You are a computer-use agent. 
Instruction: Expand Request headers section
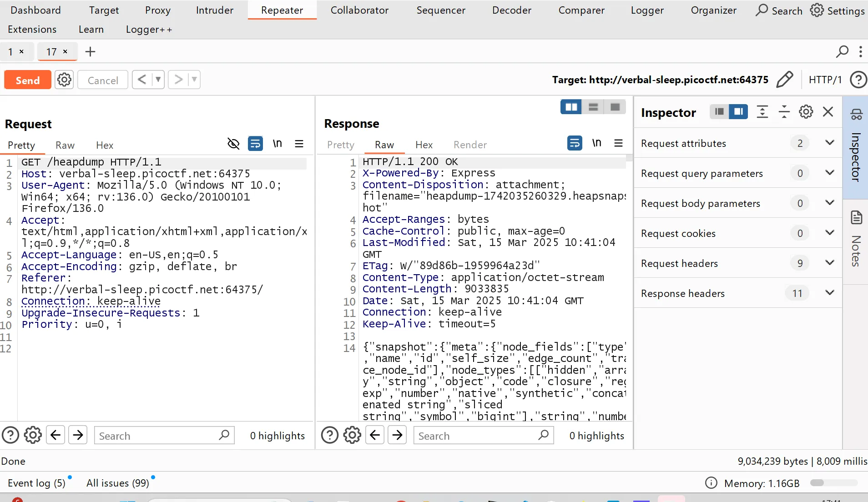829,263
